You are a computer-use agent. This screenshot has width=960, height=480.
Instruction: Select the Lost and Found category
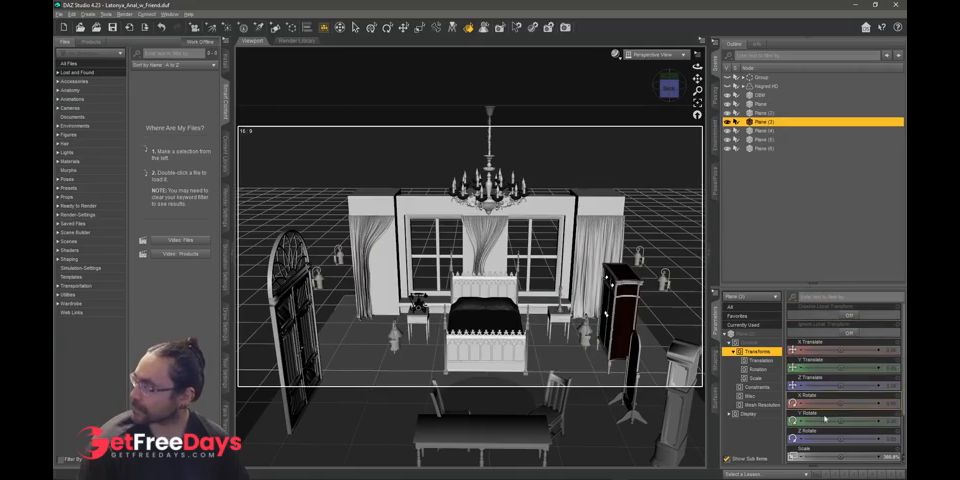coord(77,73)
